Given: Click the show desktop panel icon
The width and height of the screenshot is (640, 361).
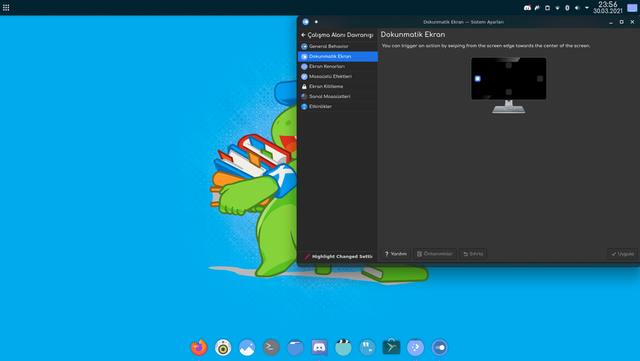Looking at the screenshot, I should pos(632,8).
